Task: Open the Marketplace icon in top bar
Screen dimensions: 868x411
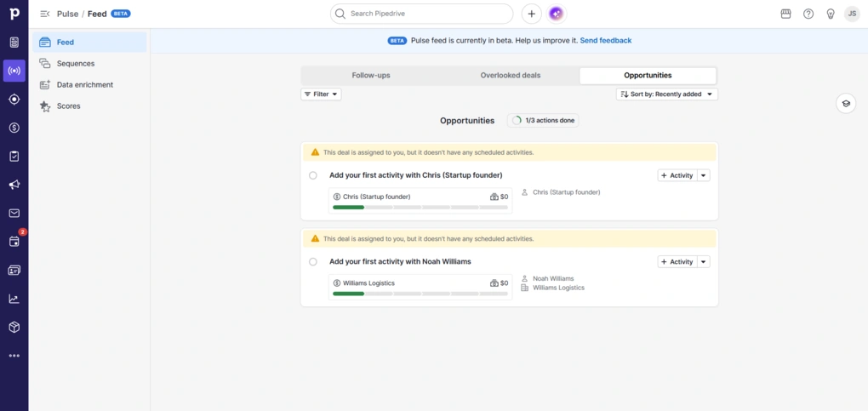Action: click(785, 14)
